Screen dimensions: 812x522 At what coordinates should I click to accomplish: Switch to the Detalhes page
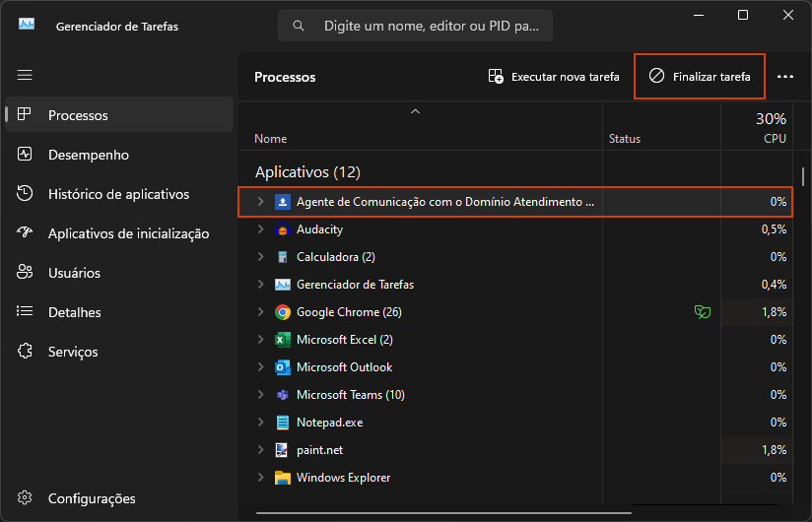(119, 312)
